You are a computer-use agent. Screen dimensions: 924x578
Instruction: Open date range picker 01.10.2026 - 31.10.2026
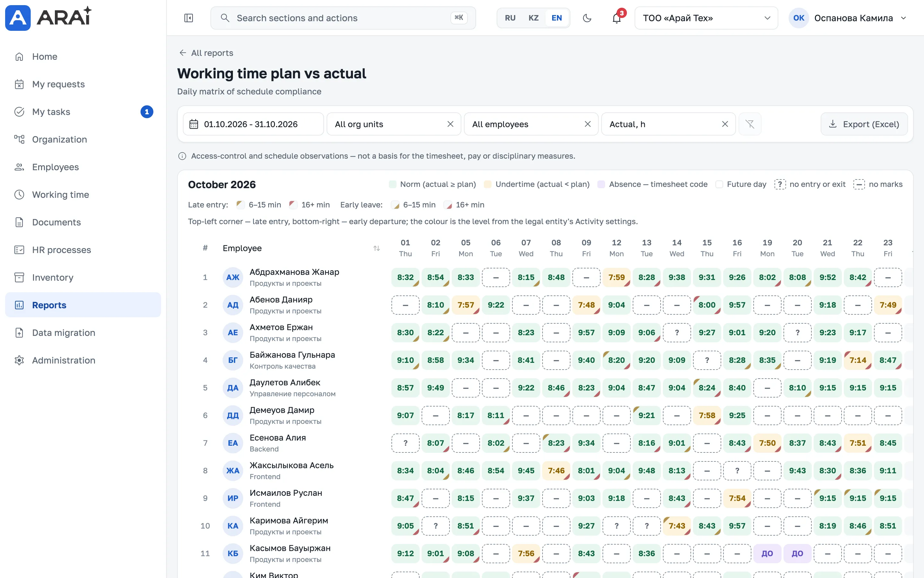(253, 124)
